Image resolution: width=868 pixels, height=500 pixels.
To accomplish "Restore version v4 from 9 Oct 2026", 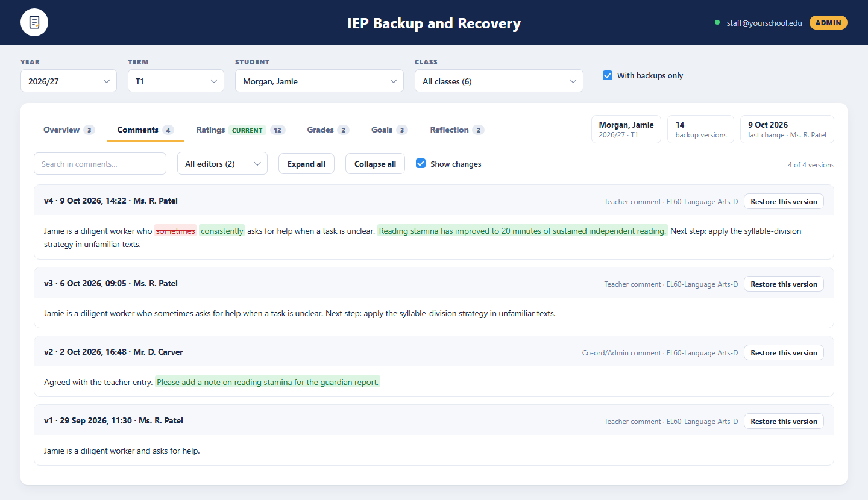I will (x=784, y=201).
